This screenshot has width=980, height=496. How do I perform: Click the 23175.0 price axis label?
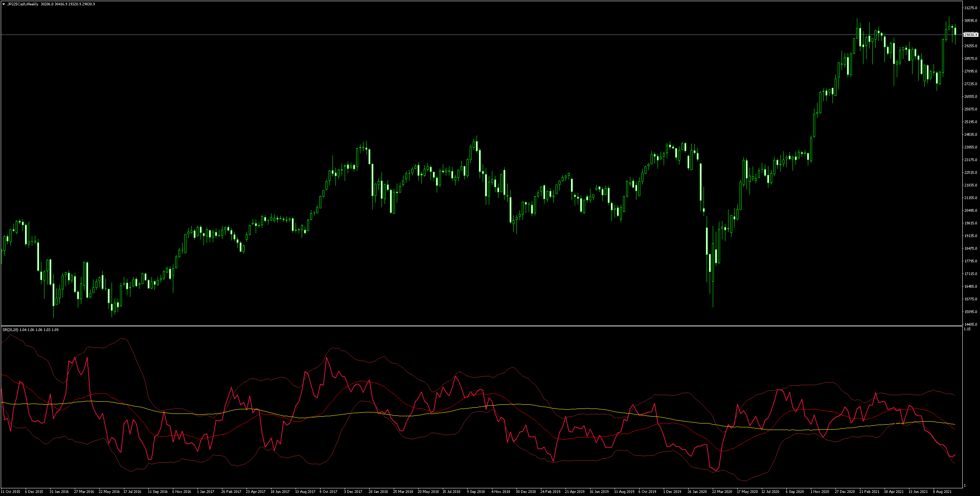(x=970, y=160)
